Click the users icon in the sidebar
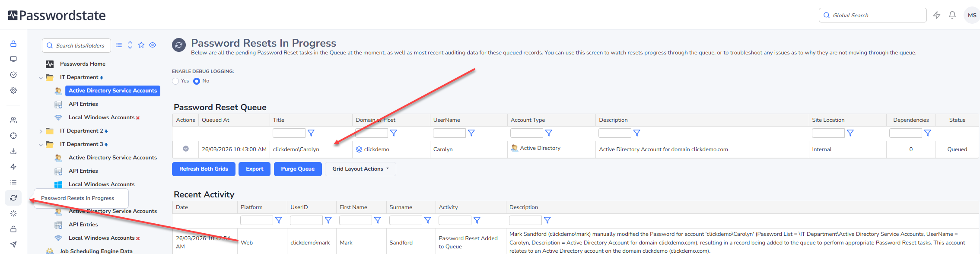 point(13,120)
